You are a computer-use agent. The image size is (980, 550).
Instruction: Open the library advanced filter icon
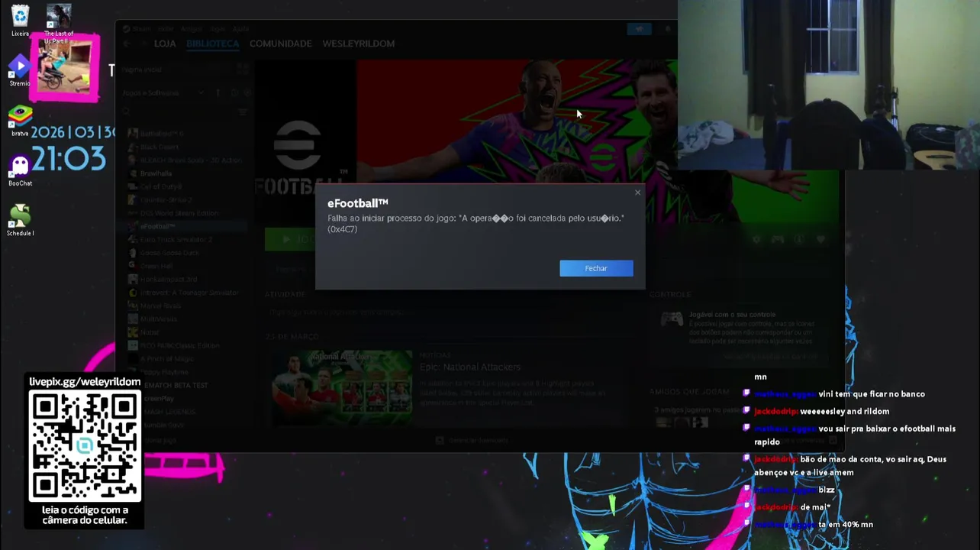(243, 112)
